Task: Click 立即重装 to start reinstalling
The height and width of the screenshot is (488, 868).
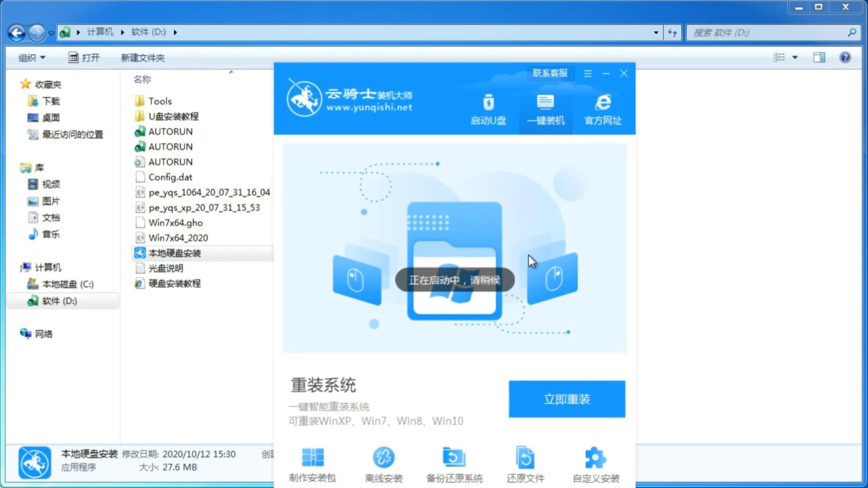Action: pos(566,399)
